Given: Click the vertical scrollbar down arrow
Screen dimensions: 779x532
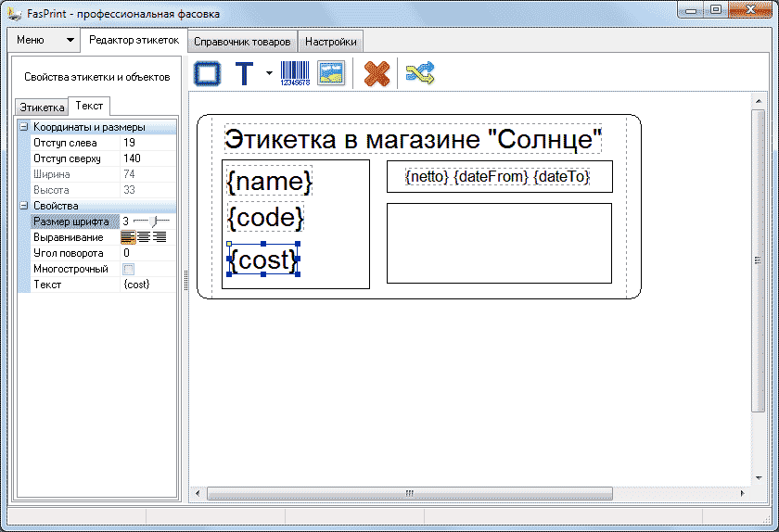Looking at the screenshot, I should [x=759, y=478].
